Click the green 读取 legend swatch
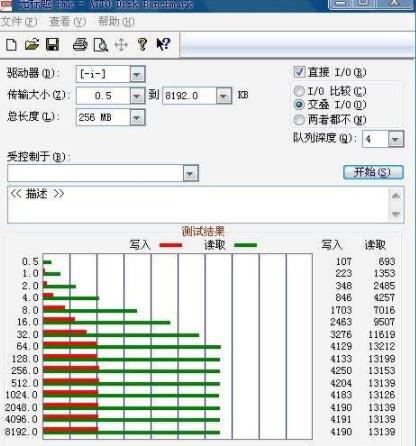The image size is (416, 446). click(x=246, y=245)
